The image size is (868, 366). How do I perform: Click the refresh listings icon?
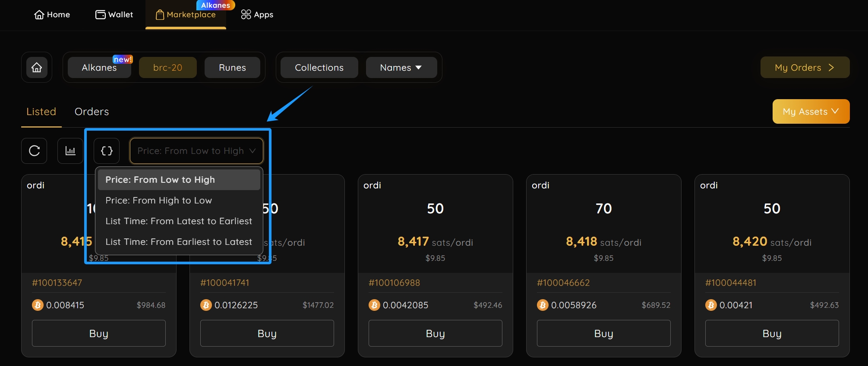(x=34, y=151)
